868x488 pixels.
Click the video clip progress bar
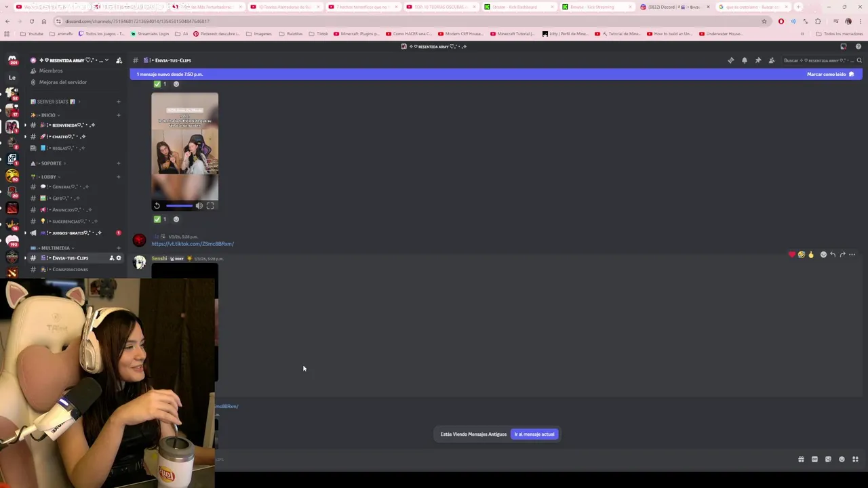[179, 205]
